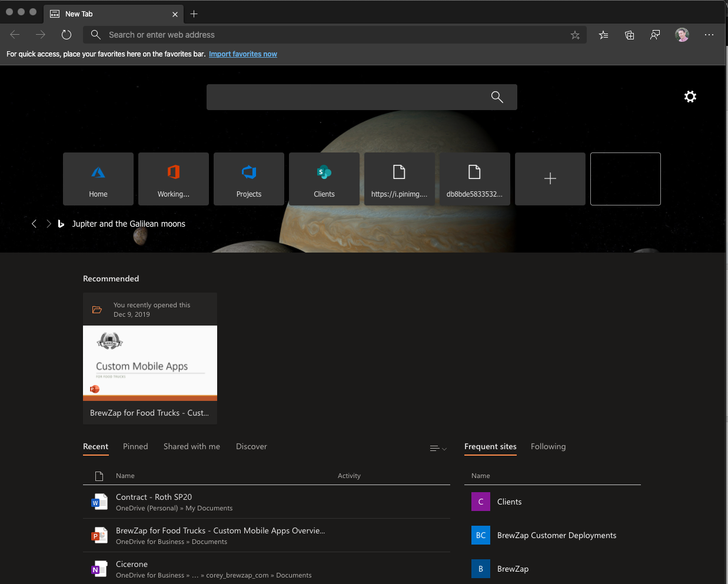Open the recommended BrewZap presentation thumbnail
The height and width of the screenshot is (584, 728).
pos(150,363)
